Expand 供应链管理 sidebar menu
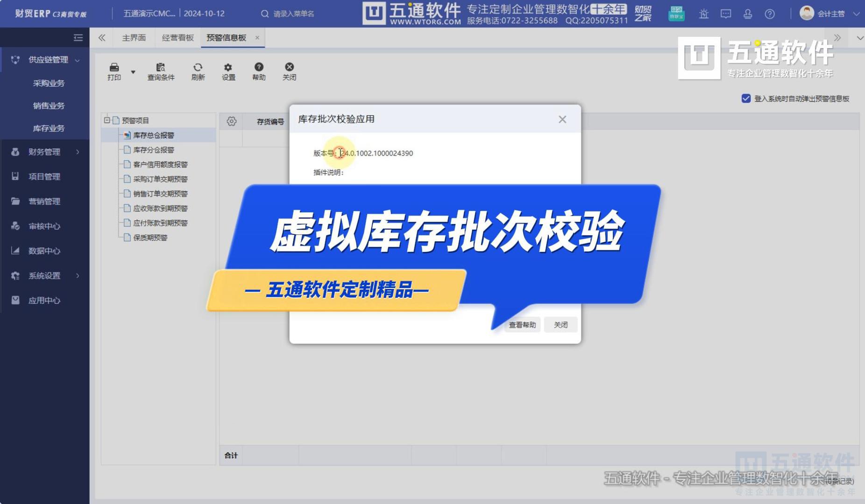 pos(45,60)
